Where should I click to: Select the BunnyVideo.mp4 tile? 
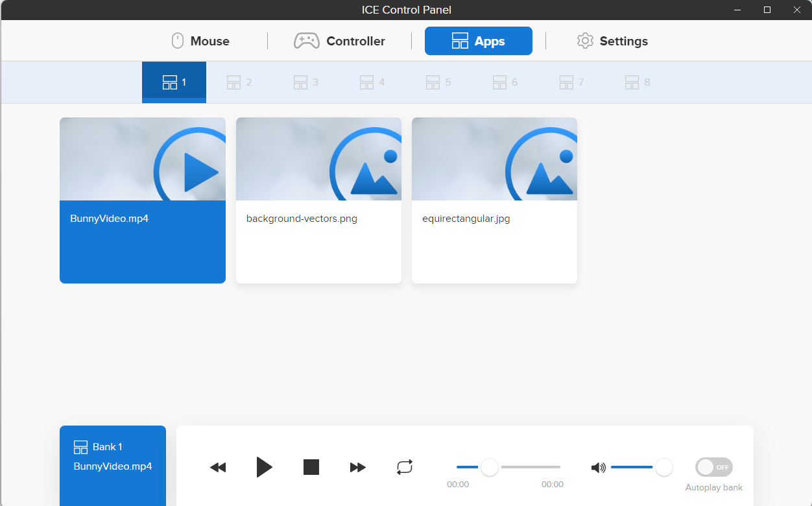click(143, 200)
